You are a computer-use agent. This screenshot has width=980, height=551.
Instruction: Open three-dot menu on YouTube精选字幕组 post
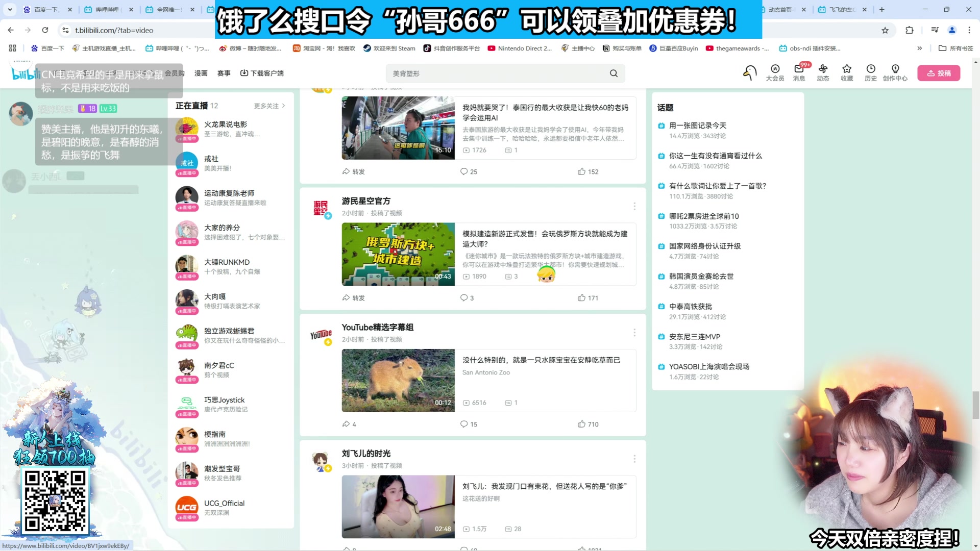pyautogui.click(x=634, y=332)
